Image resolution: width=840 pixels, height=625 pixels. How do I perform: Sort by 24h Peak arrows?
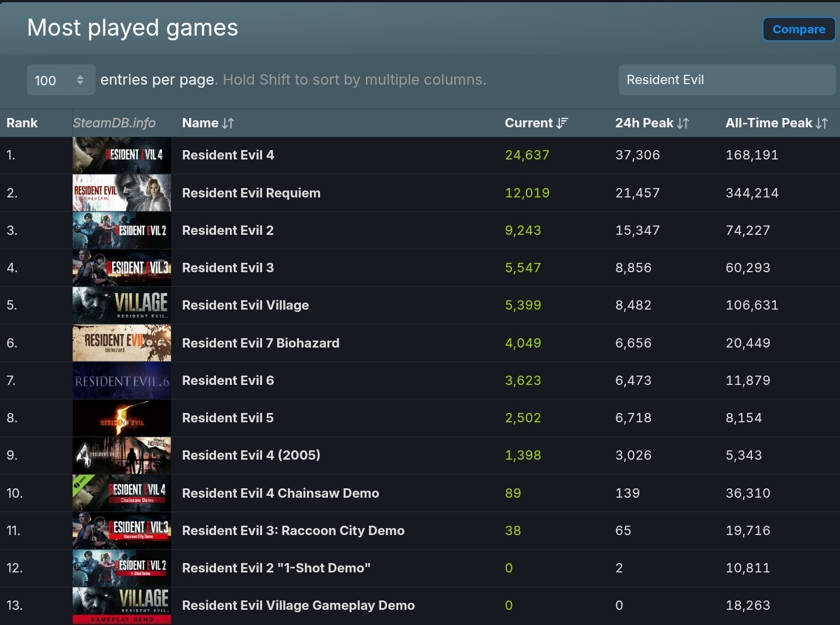pyautogui.click(x=683, y=123)
